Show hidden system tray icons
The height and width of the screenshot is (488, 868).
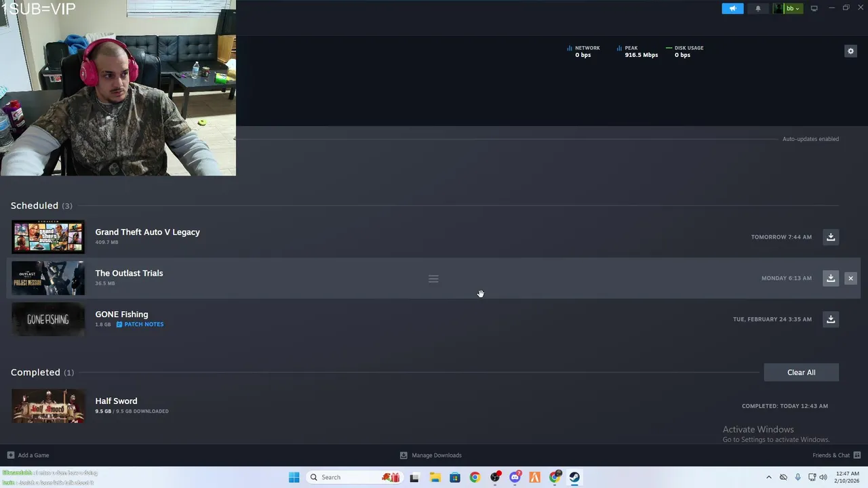(x=768, y=477)
